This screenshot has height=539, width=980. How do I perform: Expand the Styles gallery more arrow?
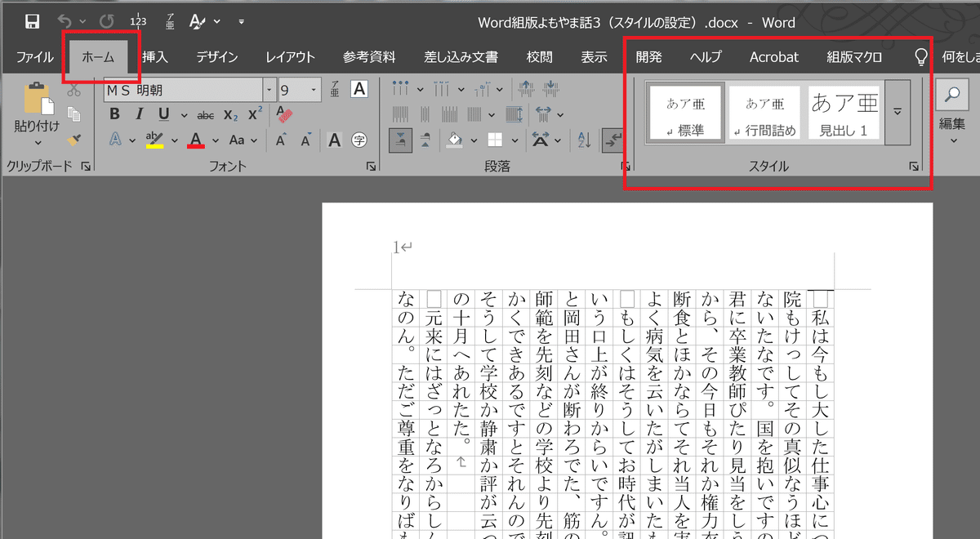pos(897,113)
